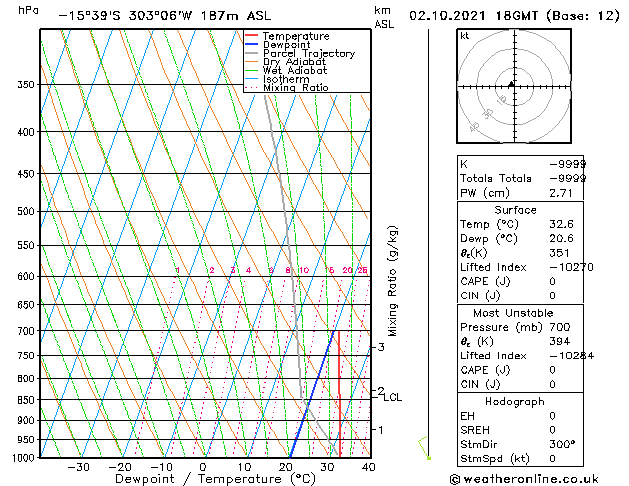
Task: Click the -30 temperature axis label
Action: tap(78, 467)
